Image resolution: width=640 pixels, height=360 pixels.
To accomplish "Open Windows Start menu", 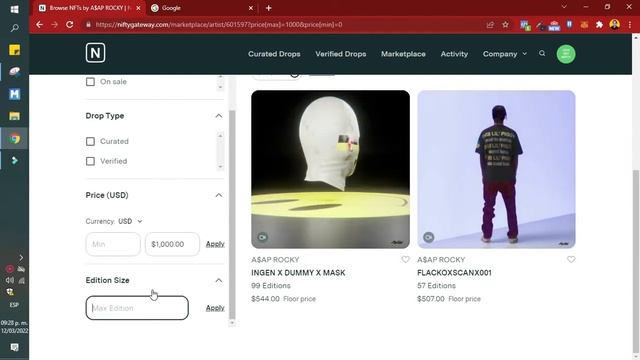I will pyautogui.click(x=14, y=9).
